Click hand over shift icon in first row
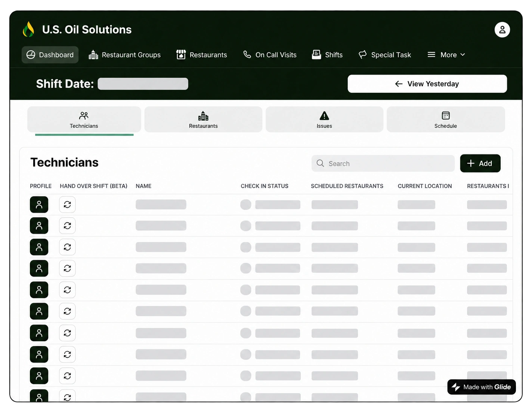532x413 pixels. coord(67,204)
